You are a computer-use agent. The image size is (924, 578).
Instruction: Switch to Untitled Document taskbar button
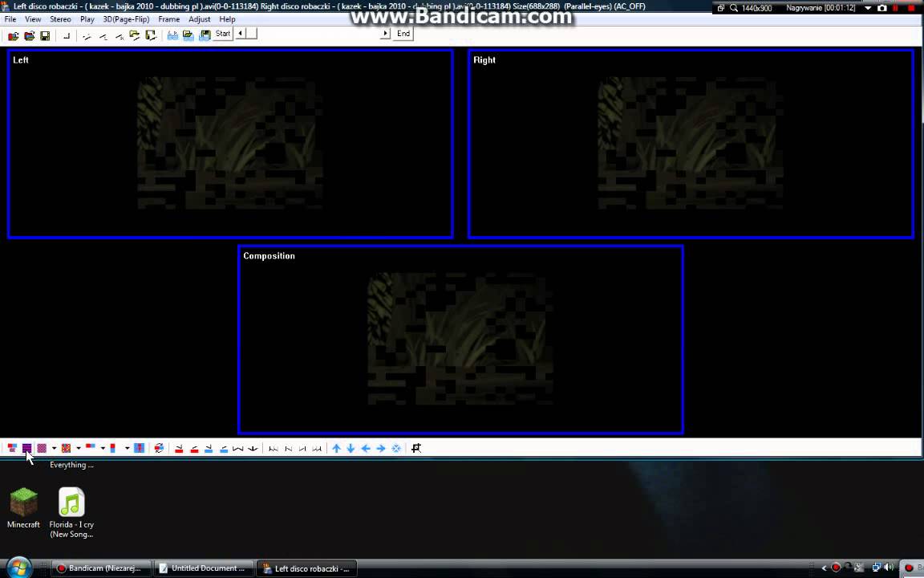coord(204,568)
